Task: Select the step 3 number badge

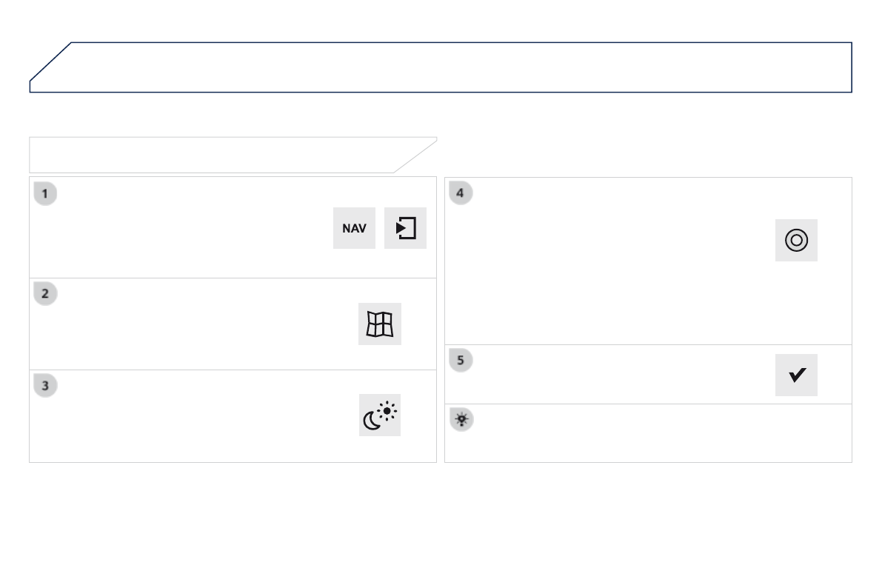Action: tap(45, 385)
